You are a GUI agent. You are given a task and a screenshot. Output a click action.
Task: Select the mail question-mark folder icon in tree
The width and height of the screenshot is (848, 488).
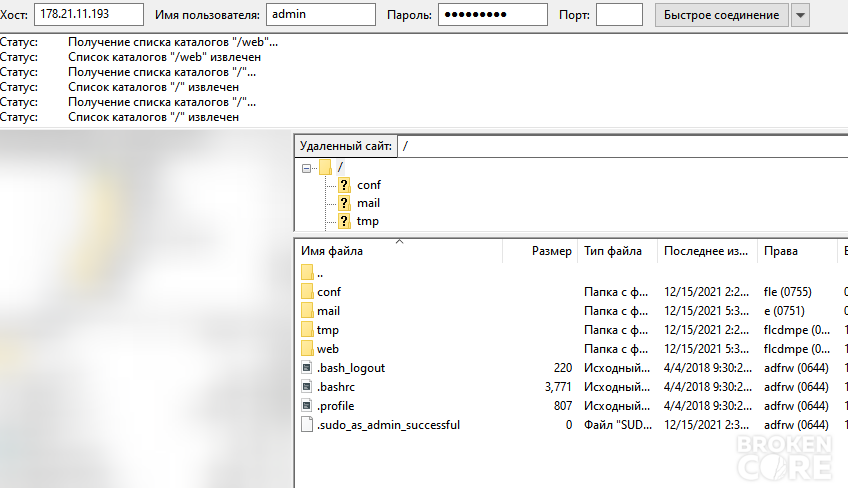tap(344, 203)
